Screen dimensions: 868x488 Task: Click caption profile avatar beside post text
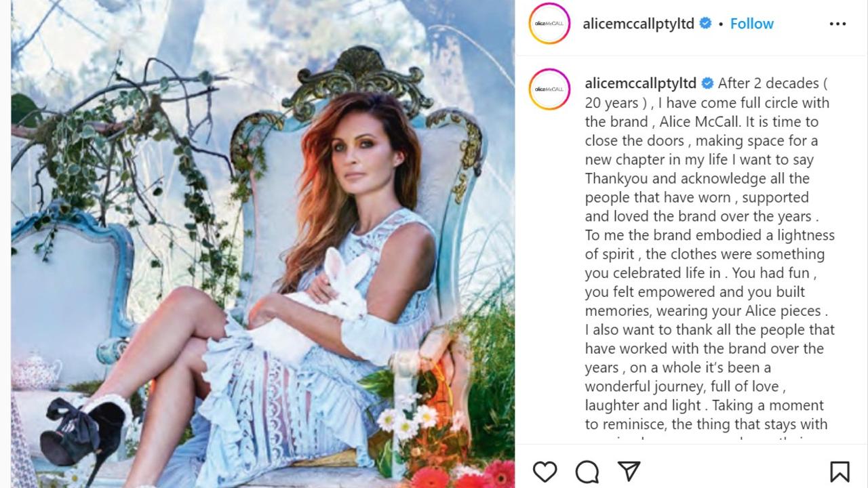[x=549, y=89]
